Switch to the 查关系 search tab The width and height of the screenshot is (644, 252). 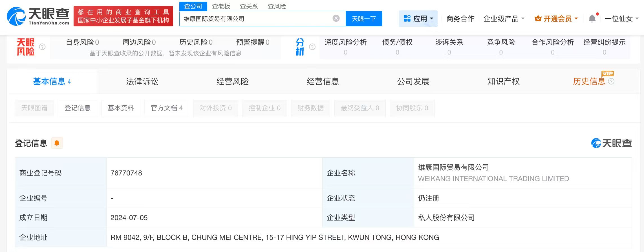[x=249, y=6]
